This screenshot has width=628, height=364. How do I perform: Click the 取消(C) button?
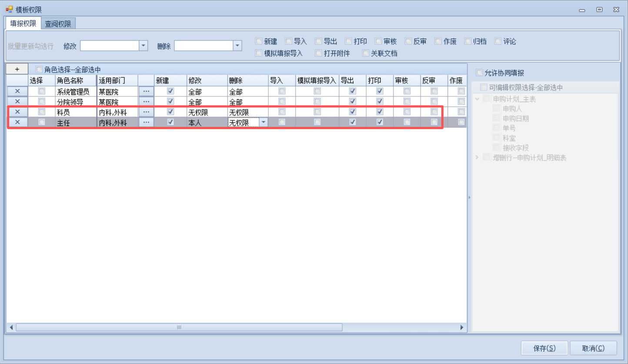(x=593, y=348)
